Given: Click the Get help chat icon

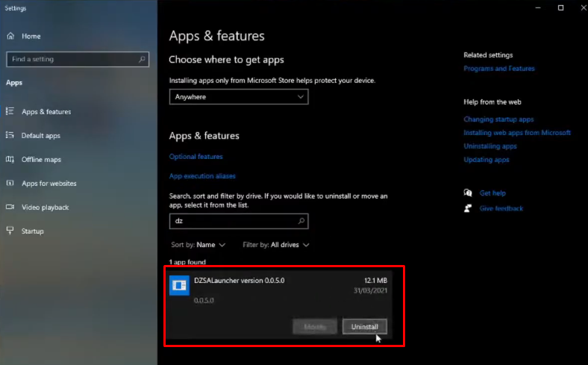Looking at the screenshot, I should coord(468,193).
